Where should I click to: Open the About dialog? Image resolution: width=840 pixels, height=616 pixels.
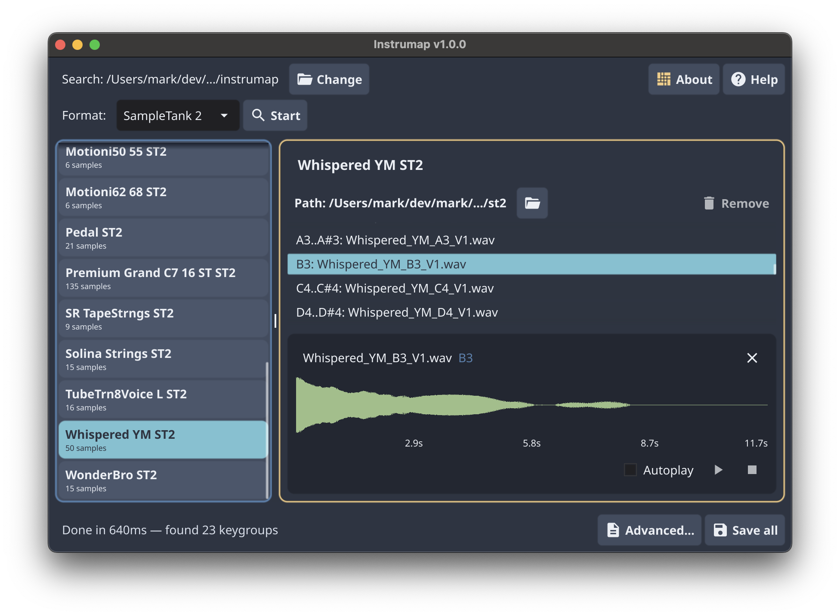pos(684,80)
